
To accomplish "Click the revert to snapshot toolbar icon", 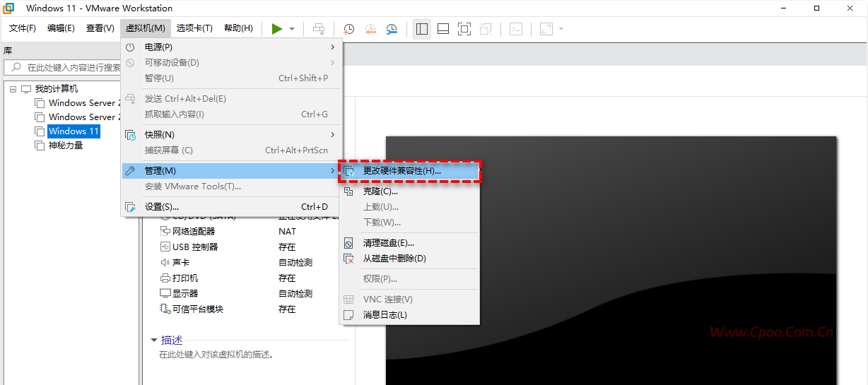I will [x=370, y=29].
